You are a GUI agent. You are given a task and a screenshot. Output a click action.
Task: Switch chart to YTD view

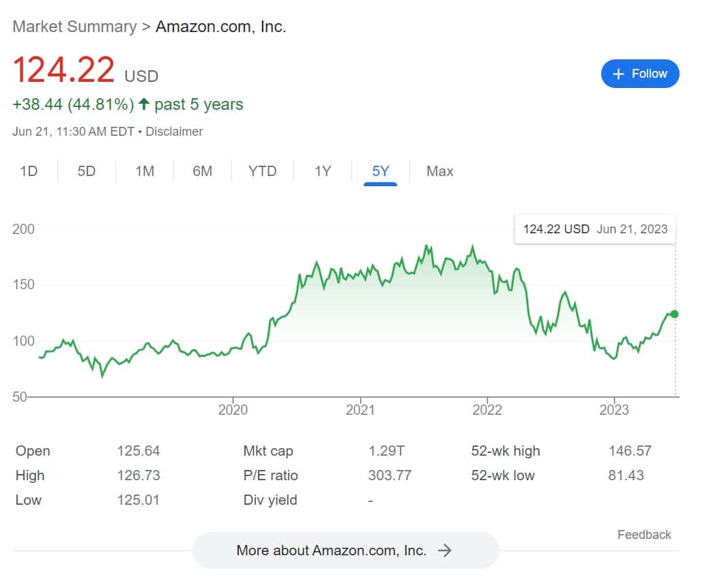263,171
